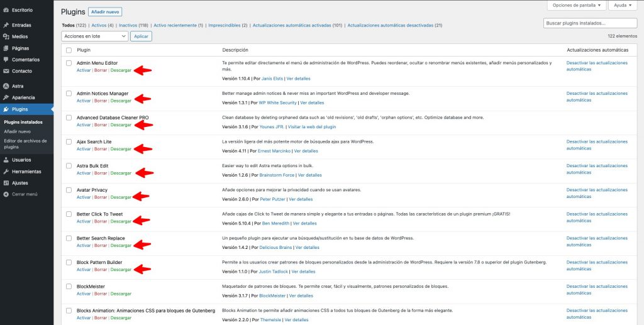Click Versión 1.4.2 text of Better Search Replace
Image resolution: width=644 pixels, height=325 pixels.
click(x=235, y=248)
